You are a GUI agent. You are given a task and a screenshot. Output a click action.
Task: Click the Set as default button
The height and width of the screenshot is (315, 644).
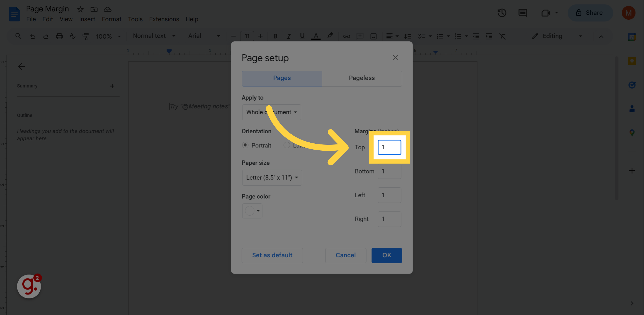[x=272, y=255]
